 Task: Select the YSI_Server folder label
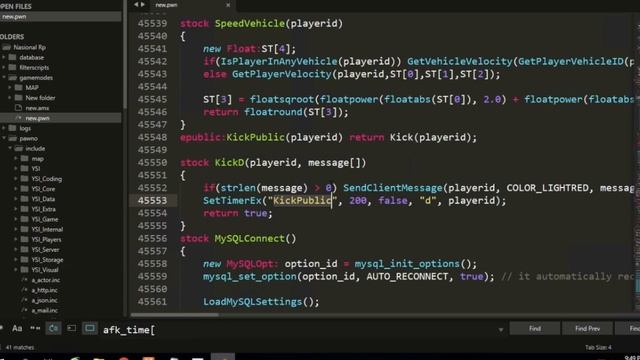click(45, 250)
